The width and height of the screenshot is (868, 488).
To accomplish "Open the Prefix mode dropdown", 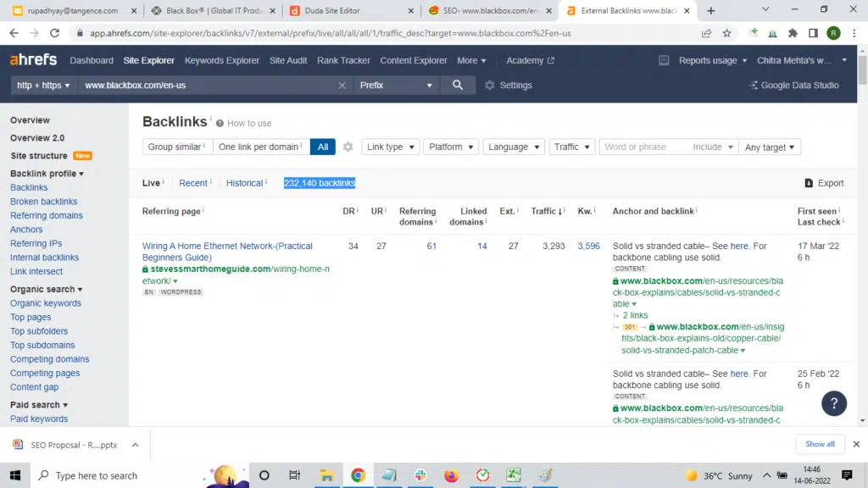I will pos(396,86).
